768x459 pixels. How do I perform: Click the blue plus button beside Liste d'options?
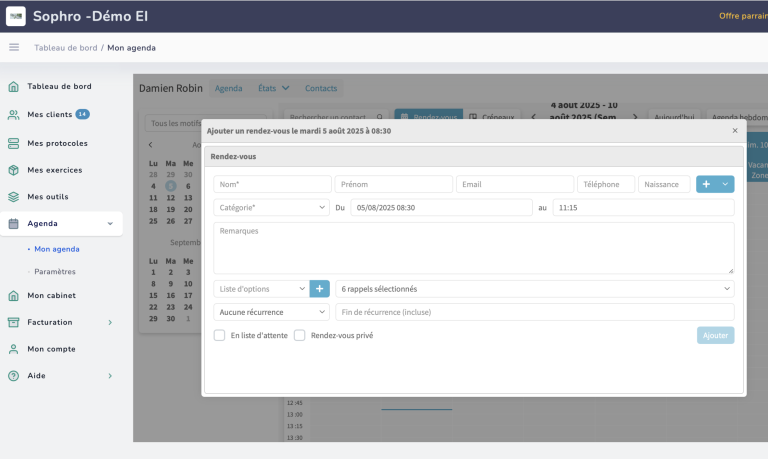319,289
